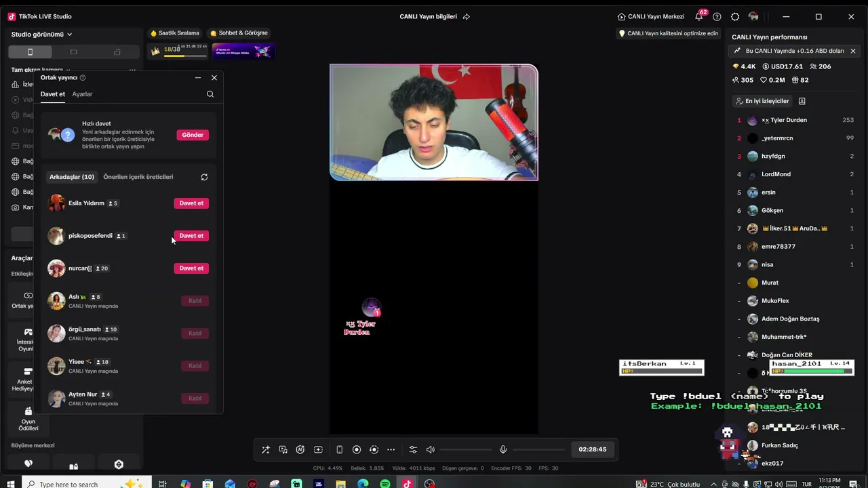The width and height of the screenshot is (868, 488).
Task: Open the Saatlik Sıralama chip
Action: [175, 33]
